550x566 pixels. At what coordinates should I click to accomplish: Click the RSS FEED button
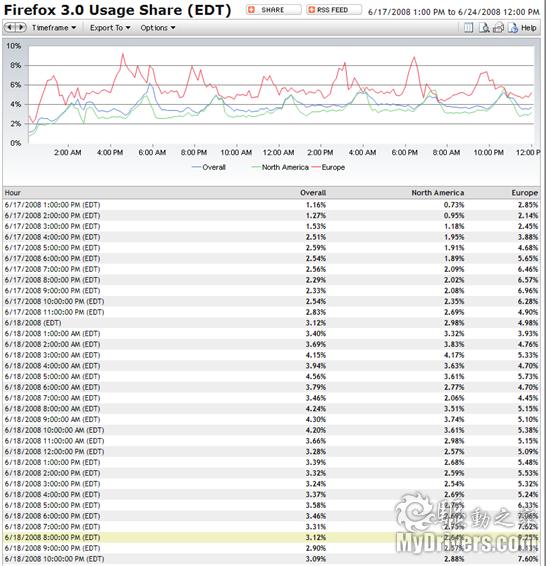[334, 10]
